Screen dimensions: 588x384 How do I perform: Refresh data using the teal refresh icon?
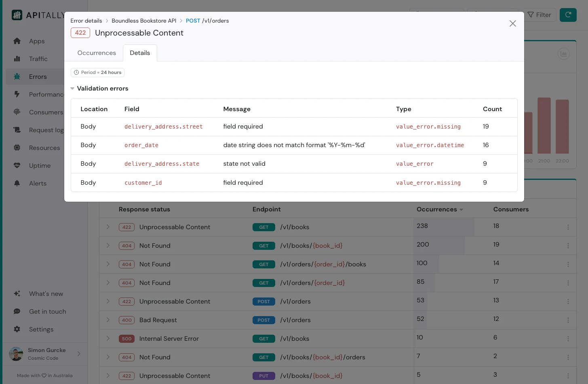point(568,15)
